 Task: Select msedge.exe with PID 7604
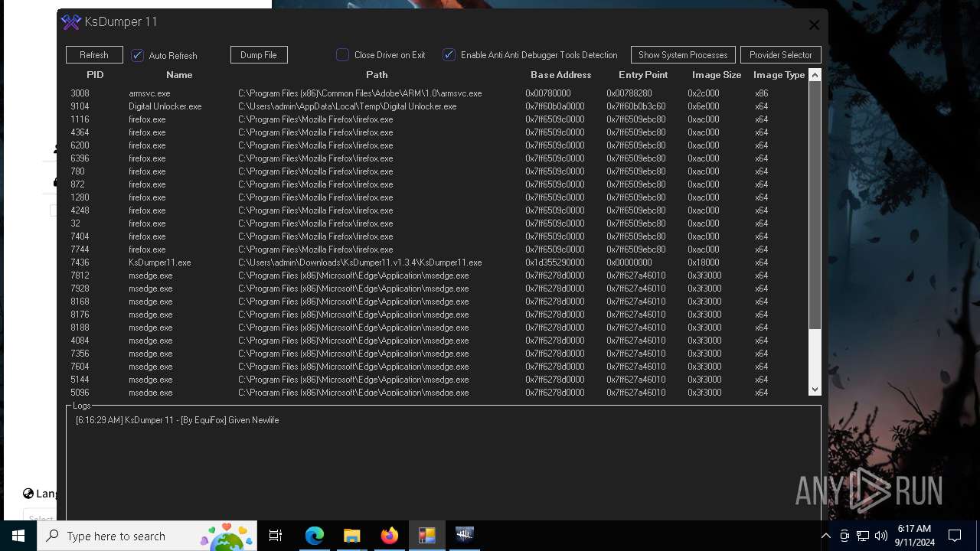click(x=436, y=367)
